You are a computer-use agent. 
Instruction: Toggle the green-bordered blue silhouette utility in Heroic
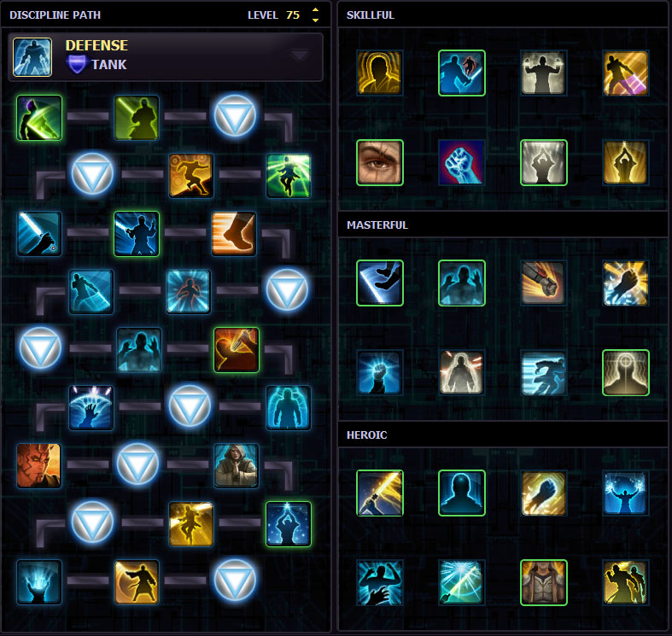[462, 493]
